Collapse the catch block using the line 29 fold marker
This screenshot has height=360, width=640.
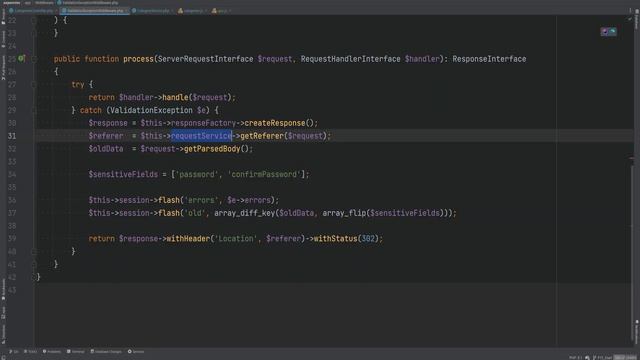click(34, 110)
